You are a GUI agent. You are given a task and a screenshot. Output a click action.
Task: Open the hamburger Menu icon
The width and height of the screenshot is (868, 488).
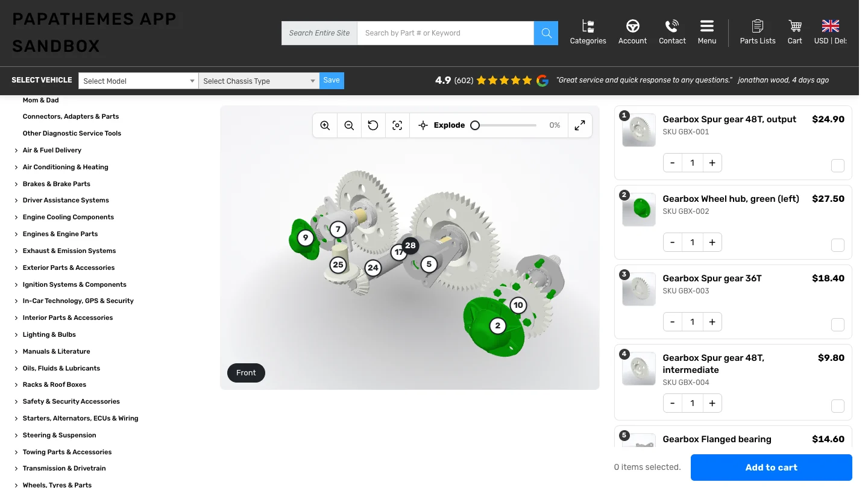tap(707, 33)
